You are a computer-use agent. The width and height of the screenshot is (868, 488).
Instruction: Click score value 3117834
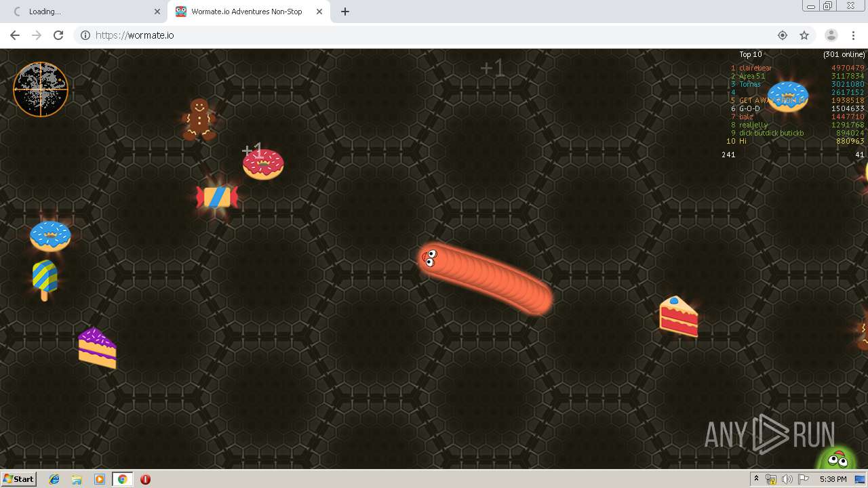[x=848, y=76]
